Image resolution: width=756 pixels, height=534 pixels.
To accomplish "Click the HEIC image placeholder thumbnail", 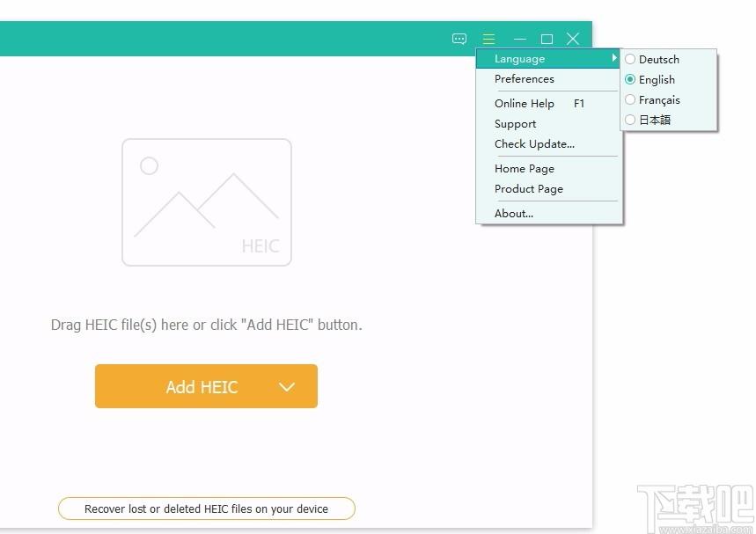I will [x=207, y=202].
